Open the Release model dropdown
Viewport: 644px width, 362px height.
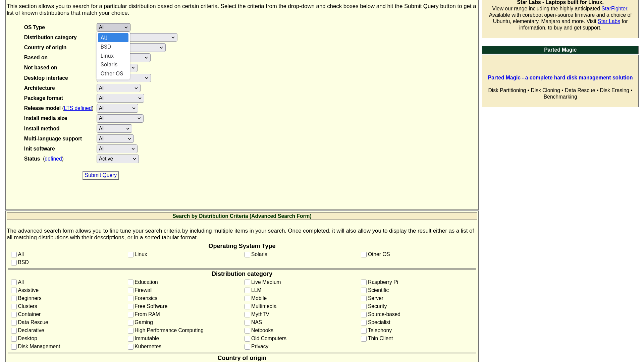[117, 108]
